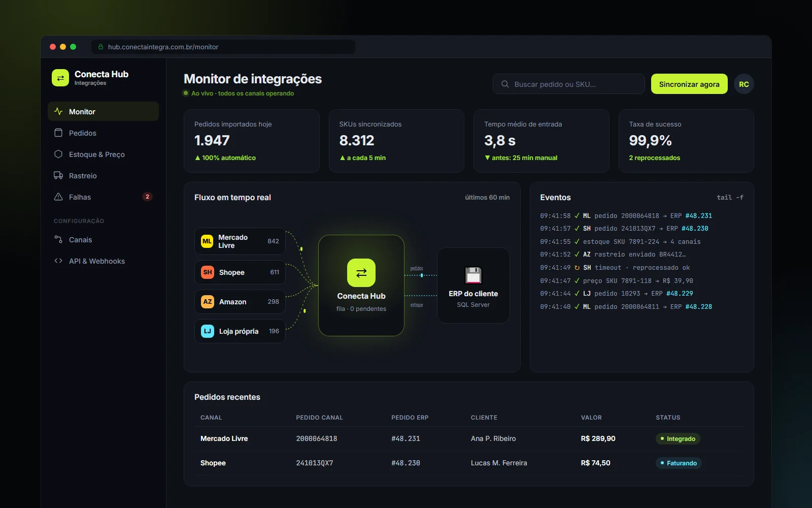Open ERP link #48.231 in Eventos log

tap(699, 215)
